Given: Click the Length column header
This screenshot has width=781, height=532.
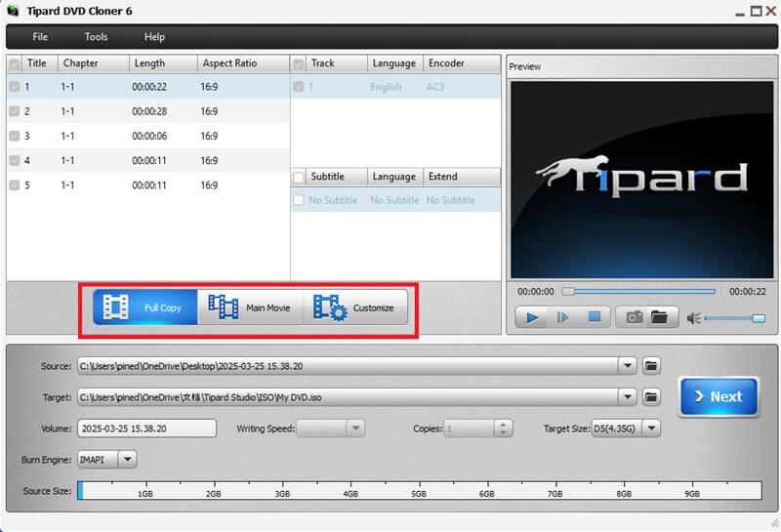Looking at the screenshot, I should point(163,63).
